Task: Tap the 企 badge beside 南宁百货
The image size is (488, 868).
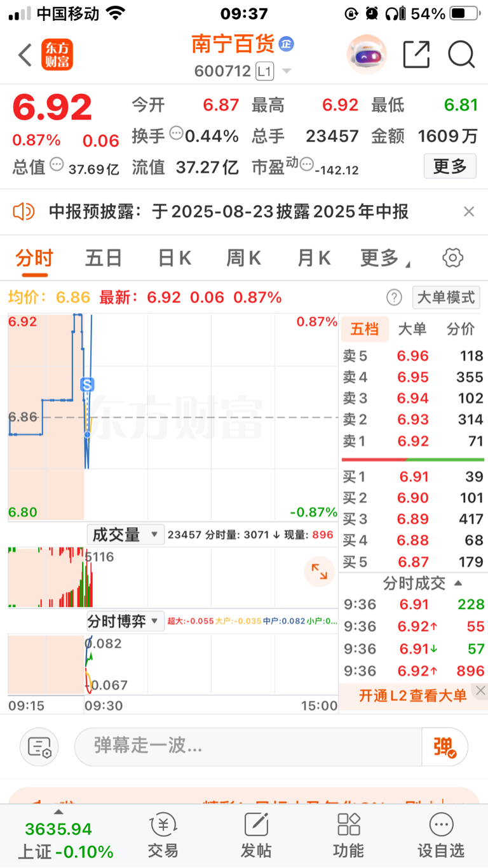Action: point(287,44)
